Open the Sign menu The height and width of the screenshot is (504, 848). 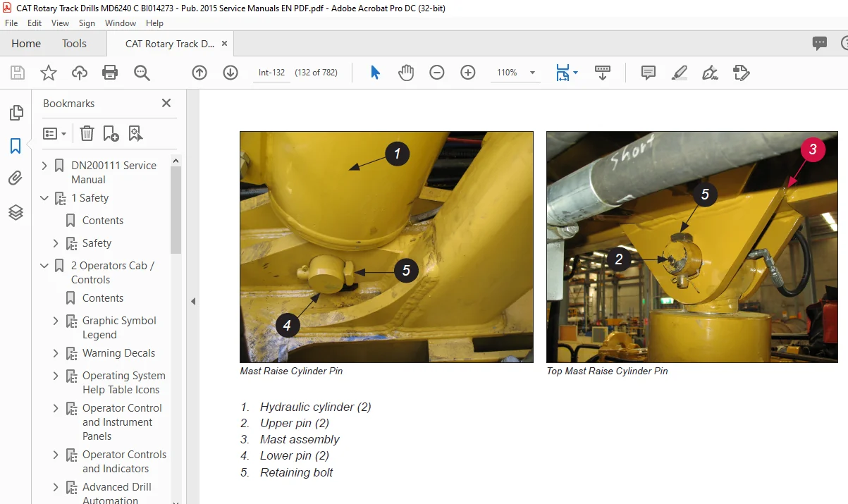[87, 23]
